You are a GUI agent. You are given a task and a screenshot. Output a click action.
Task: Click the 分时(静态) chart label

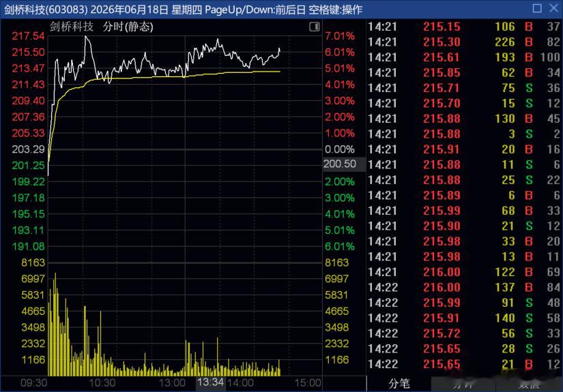[x=128, y=27]
